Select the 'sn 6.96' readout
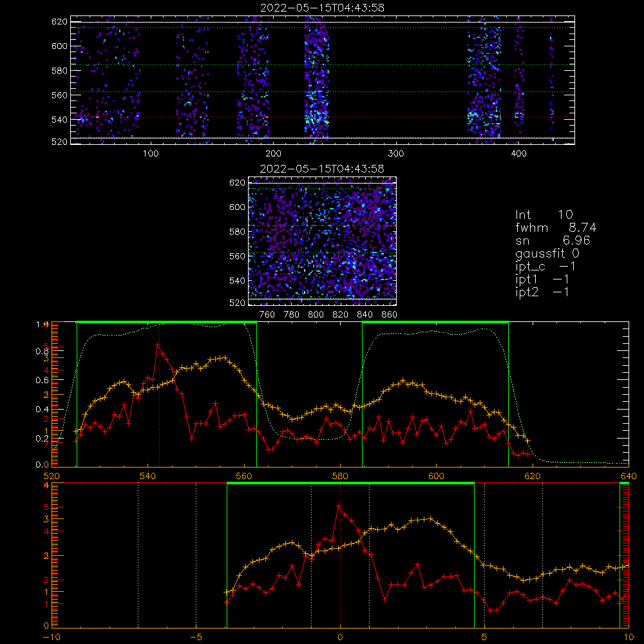The width and height of the screenshot is (644, 644). point(553,240)
